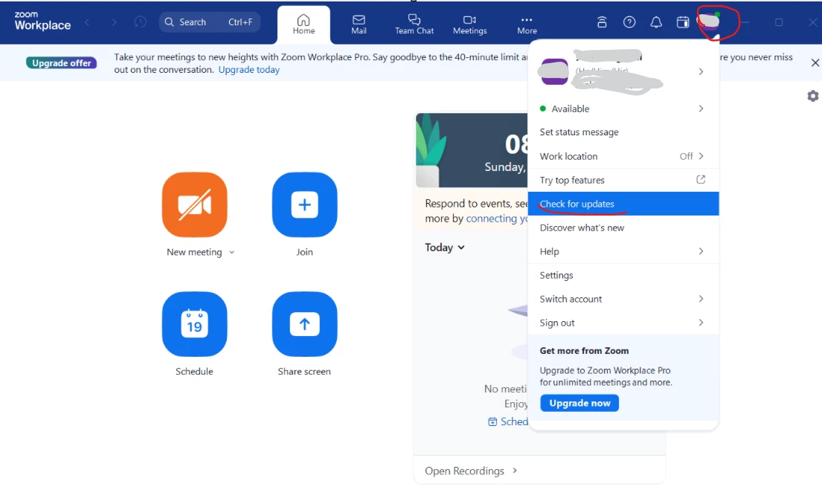Click the profile avatar in menu

coord(553,72)
